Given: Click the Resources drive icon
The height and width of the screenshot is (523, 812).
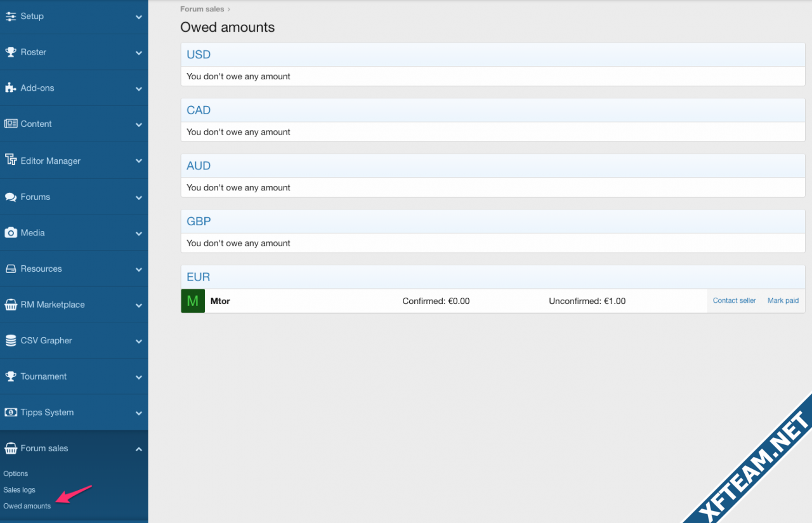Looking at the screenshot, I should point(11,269).
